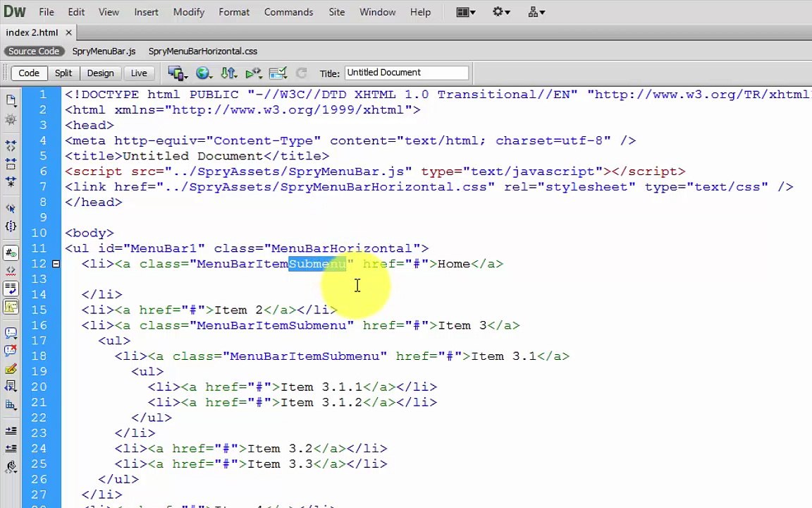812x508 pixels.
Task: Apply Comment icon in coding toolbar
Action: (11, 333)
